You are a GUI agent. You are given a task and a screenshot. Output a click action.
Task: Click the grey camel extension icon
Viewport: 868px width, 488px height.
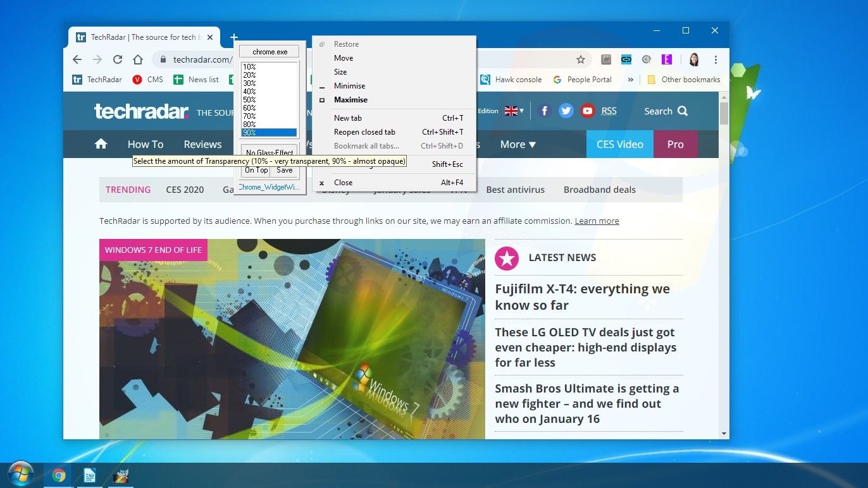(606, 59)
